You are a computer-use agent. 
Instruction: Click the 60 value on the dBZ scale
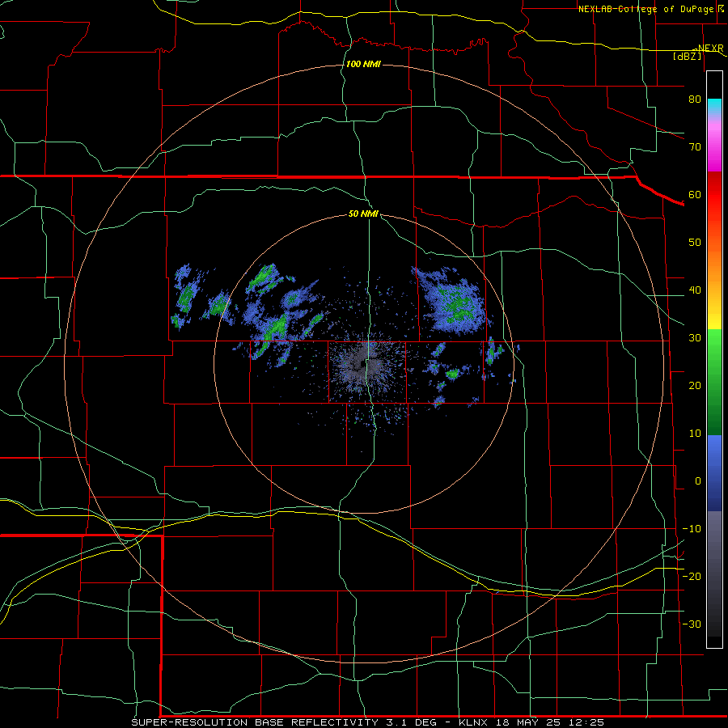point(695,194)
